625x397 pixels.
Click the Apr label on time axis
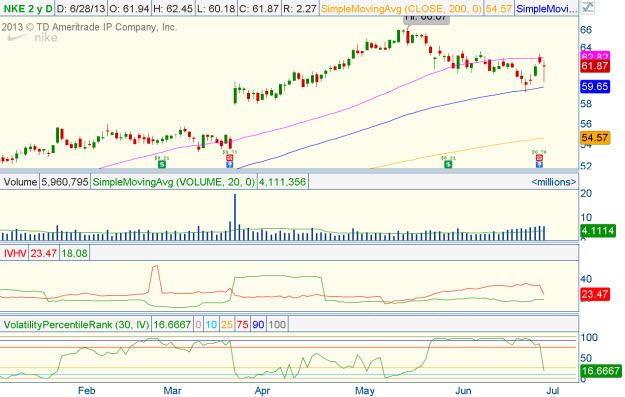click(x=262, y=391)
